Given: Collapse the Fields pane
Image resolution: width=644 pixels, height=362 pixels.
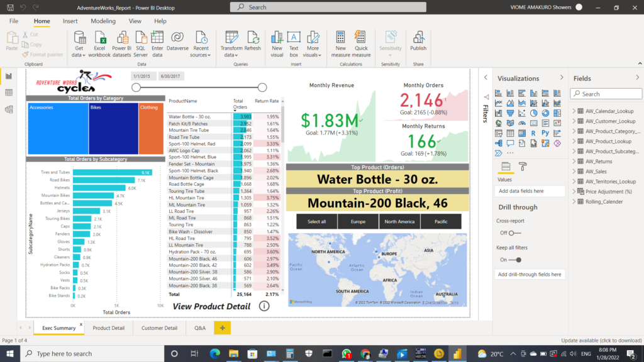Looking at the screenshot, I should click(x=638, y=77).
